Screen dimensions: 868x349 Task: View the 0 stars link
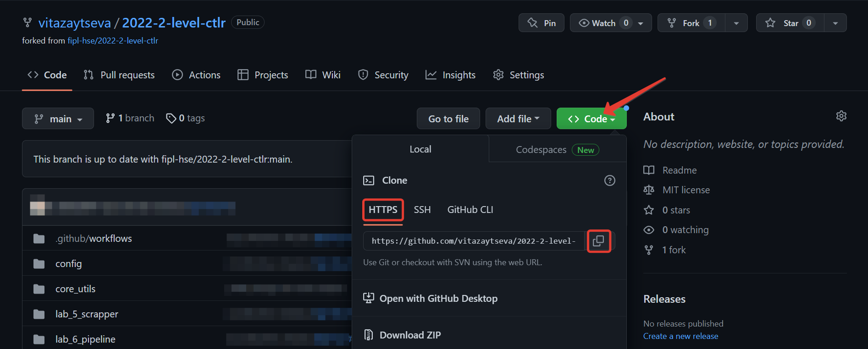point(676,210)
